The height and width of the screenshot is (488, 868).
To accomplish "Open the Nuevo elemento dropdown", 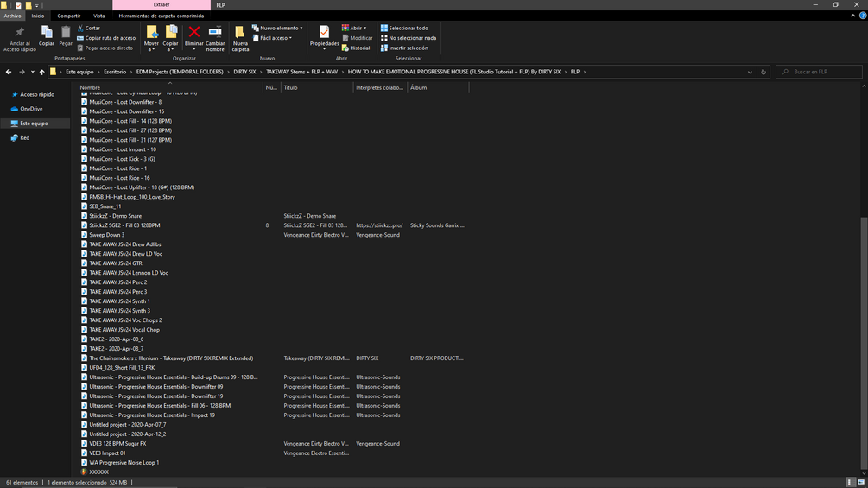I will 277,28.
